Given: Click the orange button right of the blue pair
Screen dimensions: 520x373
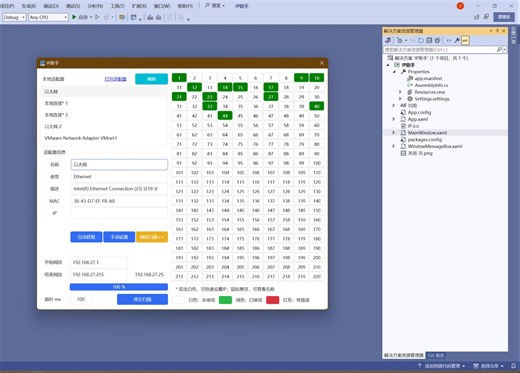Looking at the screenshot, I should click(152, 237).
